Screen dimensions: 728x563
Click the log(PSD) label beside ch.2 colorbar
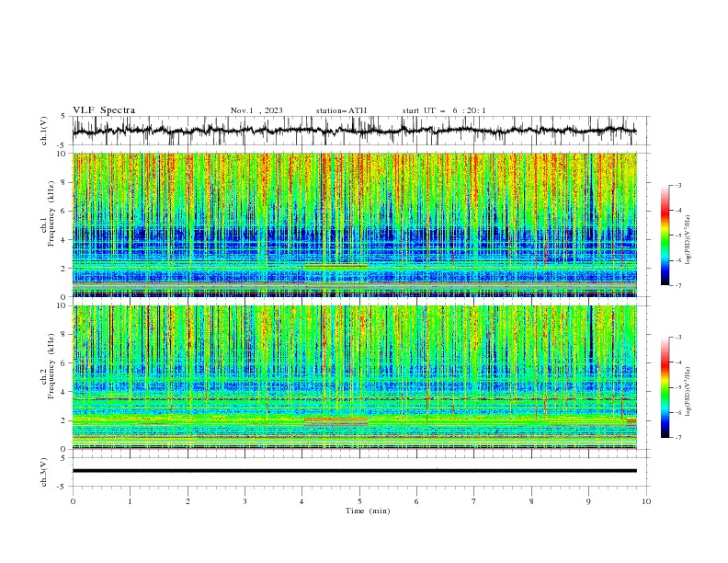(x=688, y=392)
